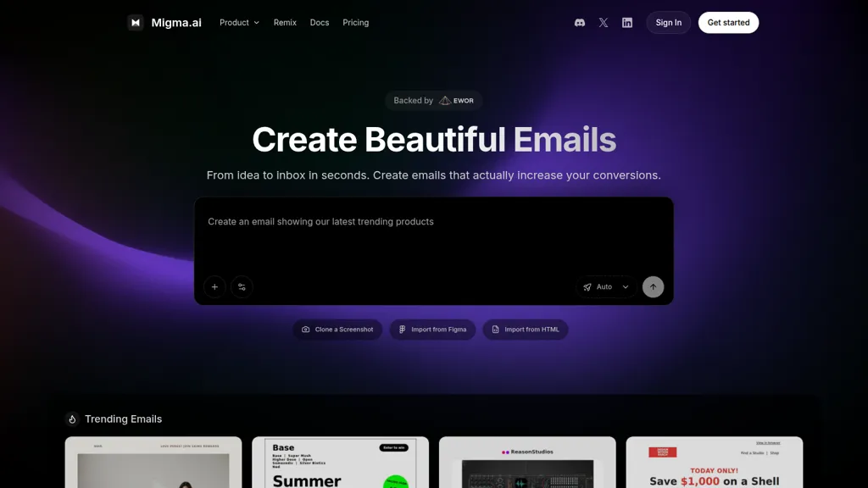Open the Docs page
Image resolution: width=868 pixels, height=488 pixels.
320,23
